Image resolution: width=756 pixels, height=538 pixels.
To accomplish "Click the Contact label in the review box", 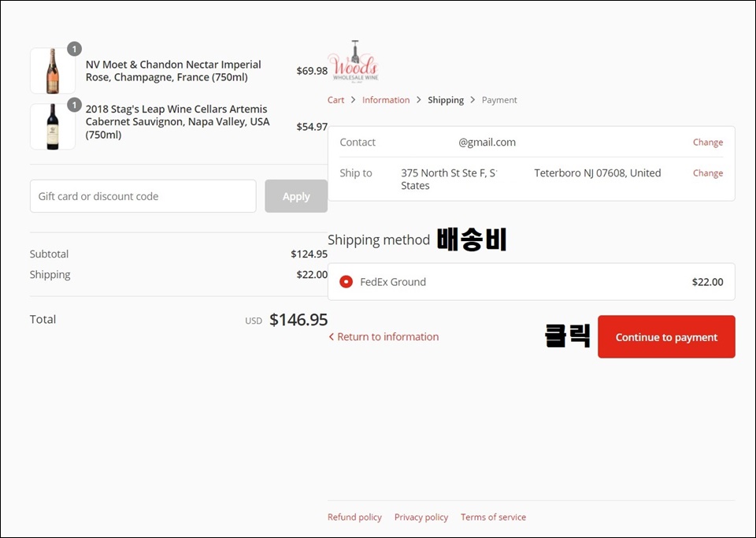I will tap(358, 143).
